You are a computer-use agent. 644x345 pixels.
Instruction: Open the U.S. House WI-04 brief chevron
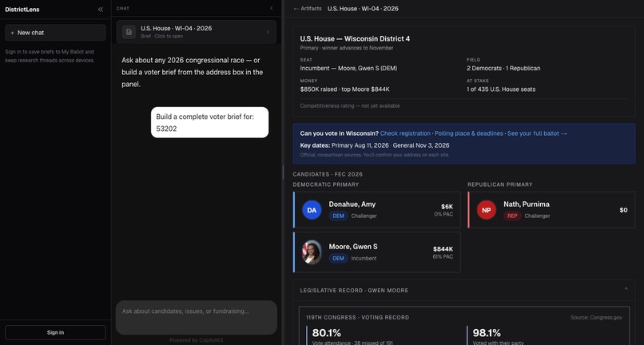pyautogui.click(x=268, y=32)
